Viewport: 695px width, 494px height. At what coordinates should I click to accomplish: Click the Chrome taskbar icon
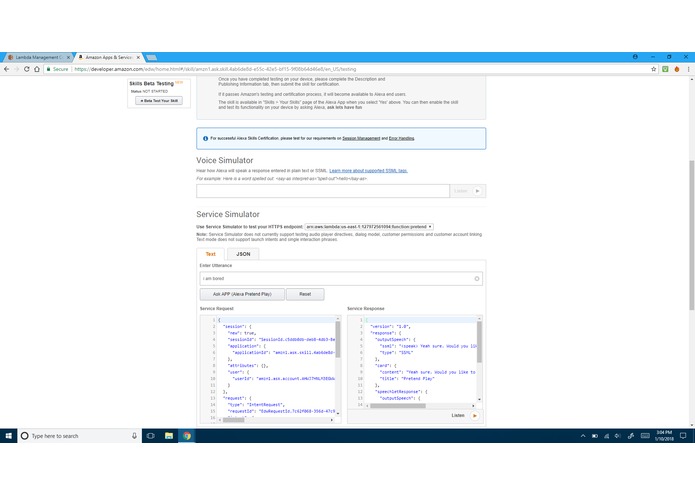pyautogui.click(x=187, y=436)
